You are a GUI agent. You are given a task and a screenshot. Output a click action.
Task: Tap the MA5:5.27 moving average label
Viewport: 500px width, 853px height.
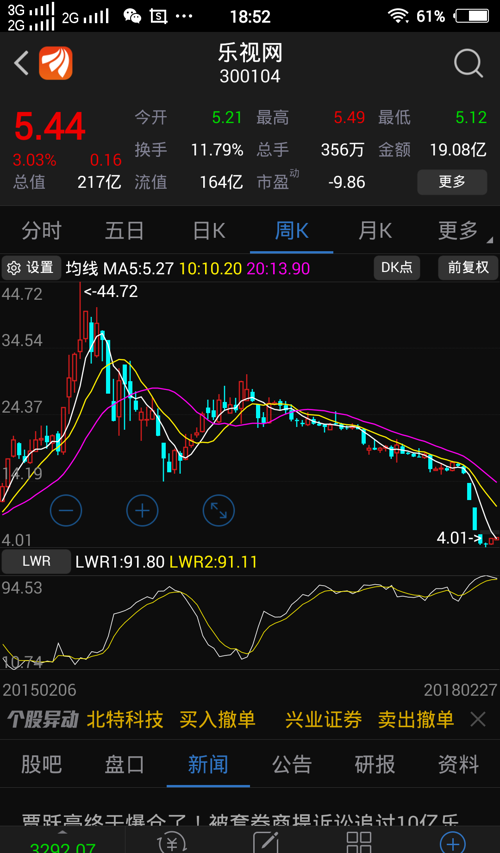(138, 268)
